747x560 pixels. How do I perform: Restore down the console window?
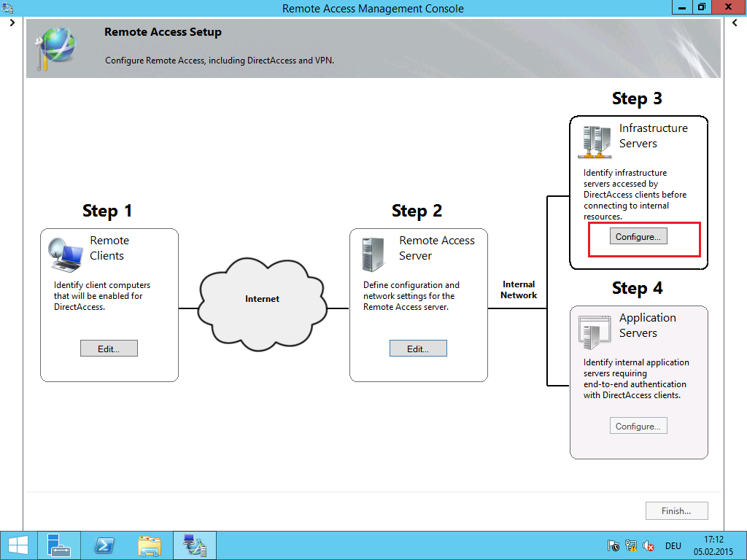tap(702, 7)
